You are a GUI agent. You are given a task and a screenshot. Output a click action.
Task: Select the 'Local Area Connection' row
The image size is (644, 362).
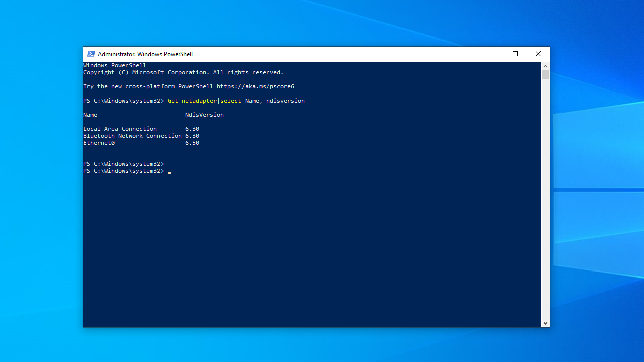pyautogui.click(x=120, y=129)
